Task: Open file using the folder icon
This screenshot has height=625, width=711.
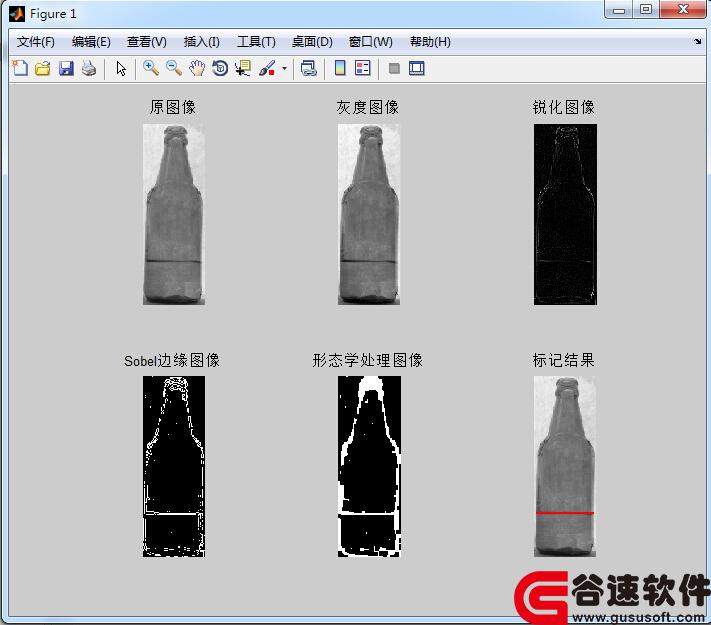Action: [43, 68]
